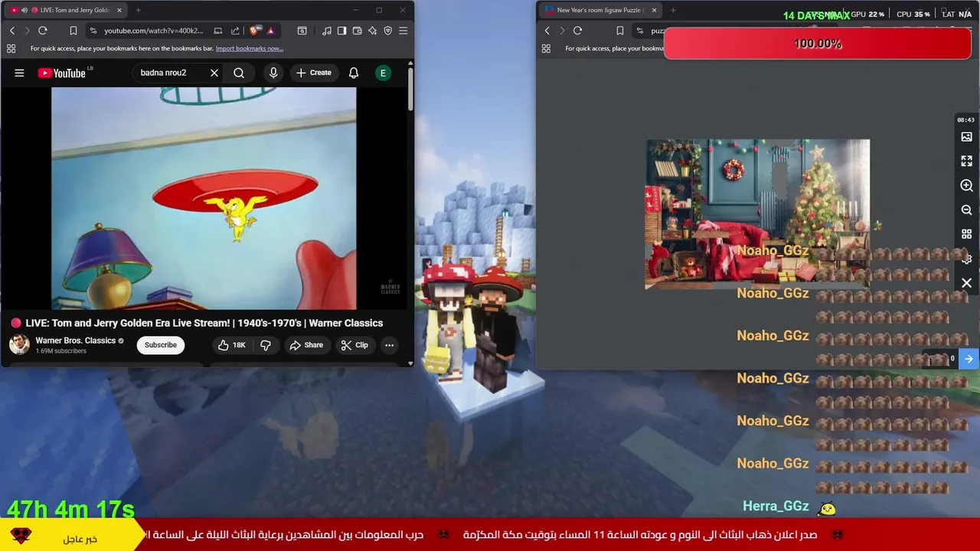Open the music playlist icon in browser toolbar

click(327, 31)
